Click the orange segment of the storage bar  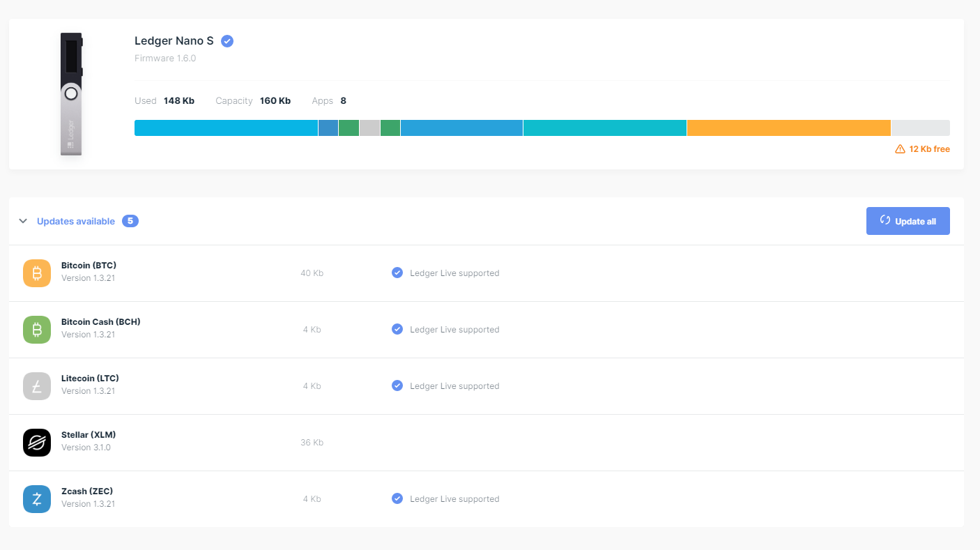click(x=789, y=128)
